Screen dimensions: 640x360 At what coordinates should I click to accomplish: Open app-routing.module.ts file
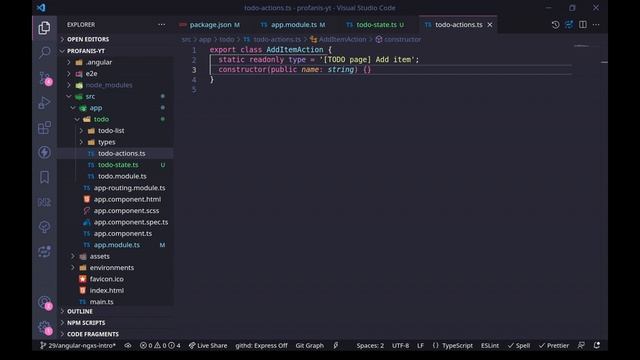click(x=129, y=188)
